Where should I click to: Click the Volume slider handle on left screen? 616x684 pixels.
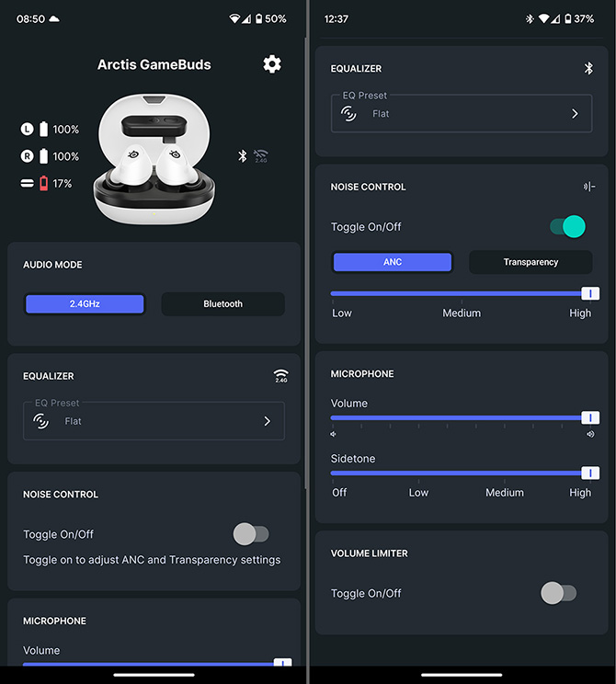(282, 662)
